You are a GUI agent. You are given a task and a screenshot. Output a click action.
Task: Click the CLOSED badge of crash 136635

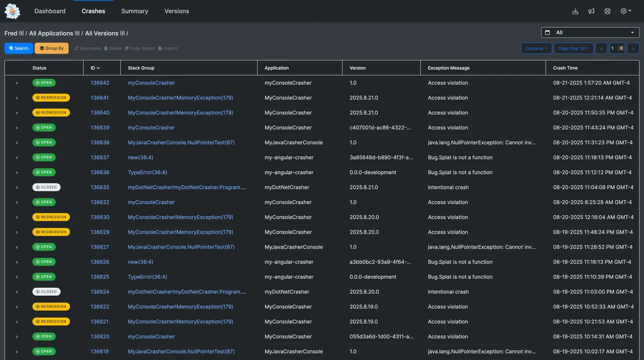coord(46,188)
